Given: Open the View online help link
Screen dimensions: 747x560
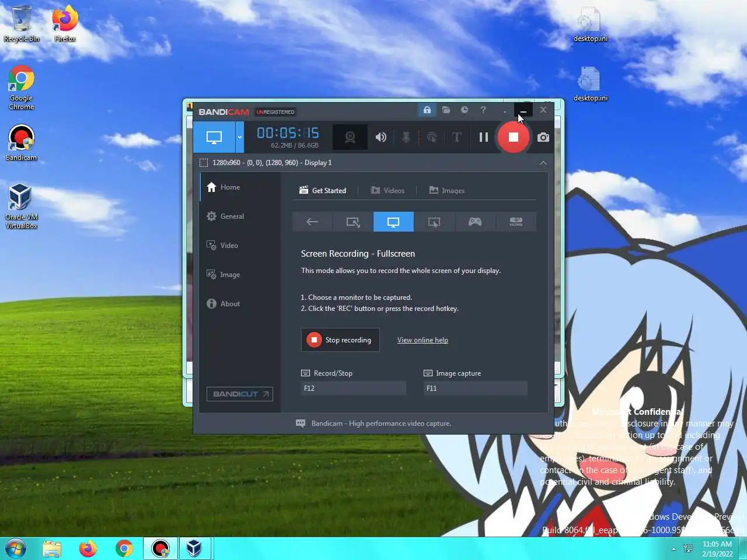Looking at the screenshot, I should [x=423, y=340].
